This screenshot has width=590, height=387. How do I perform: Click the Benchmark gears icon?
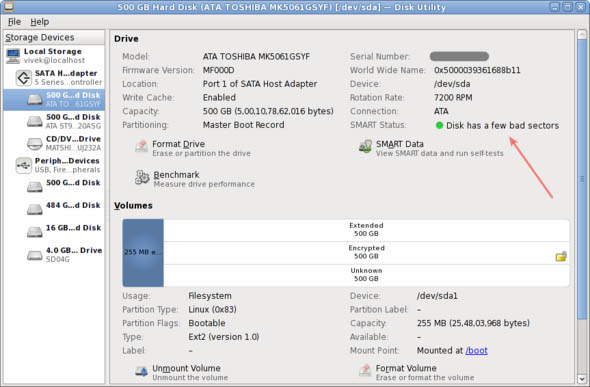(142, 178)
